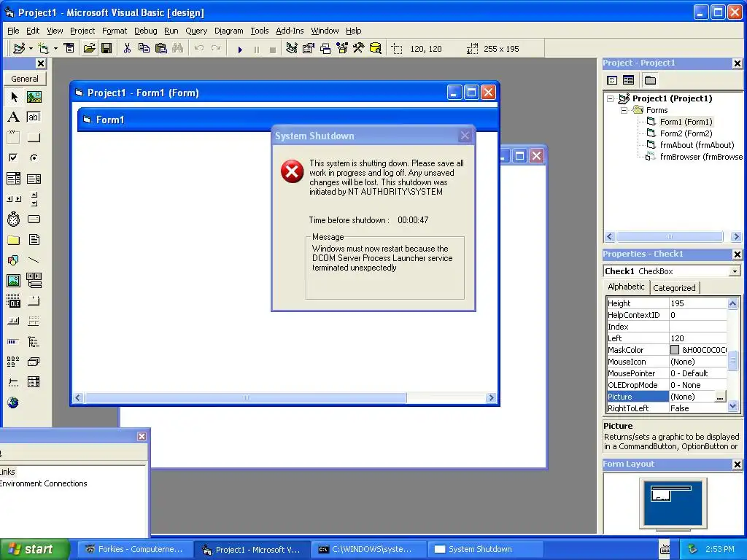Collapse the Forms folder node
Screen dimensions: 747x560
coord(624,110)
